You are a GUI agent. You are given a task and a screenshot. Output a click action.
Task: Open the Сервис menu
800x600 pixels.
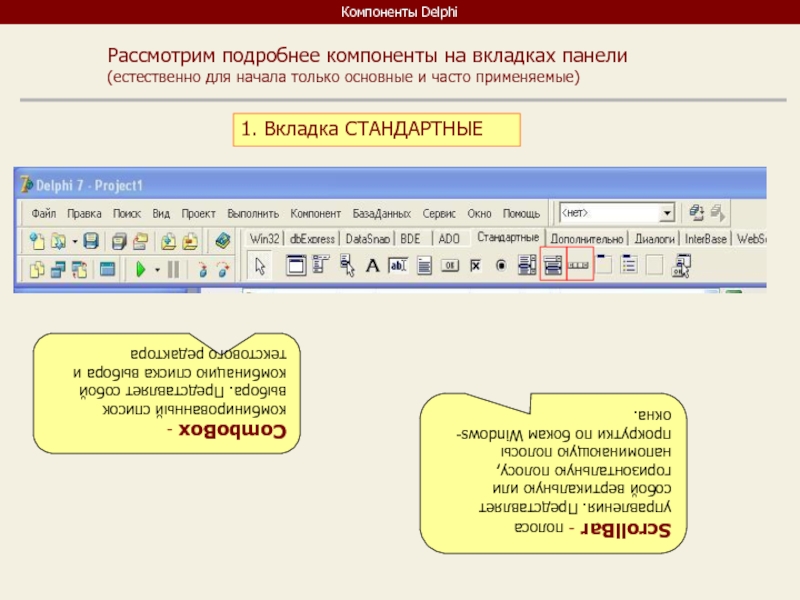tap(439, 213)
